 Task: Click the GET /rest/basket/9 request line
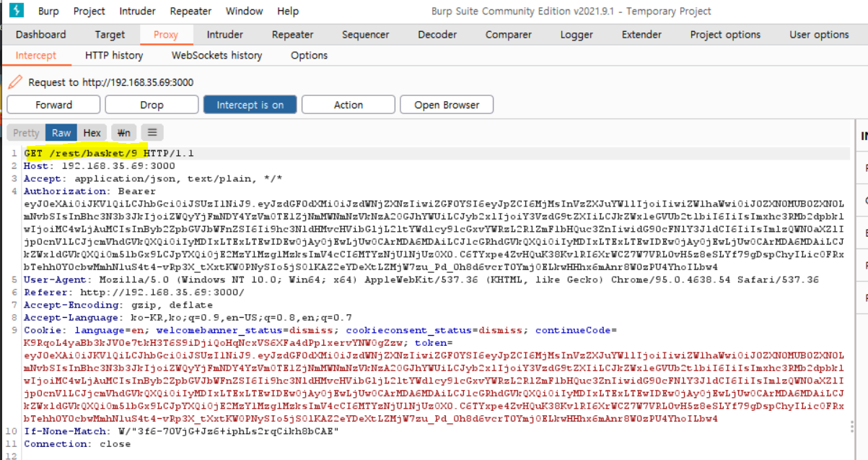[109, 153]
